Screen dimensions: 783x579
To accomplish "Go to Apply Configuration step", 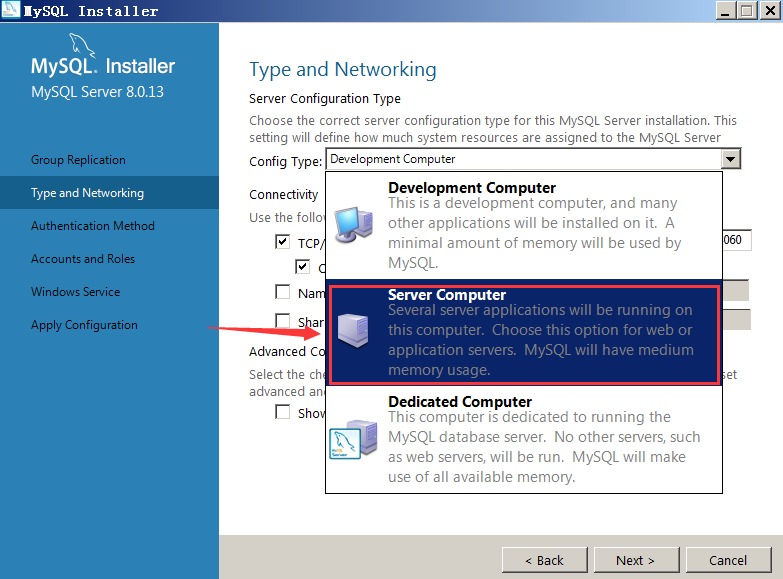I will (84, 325).
